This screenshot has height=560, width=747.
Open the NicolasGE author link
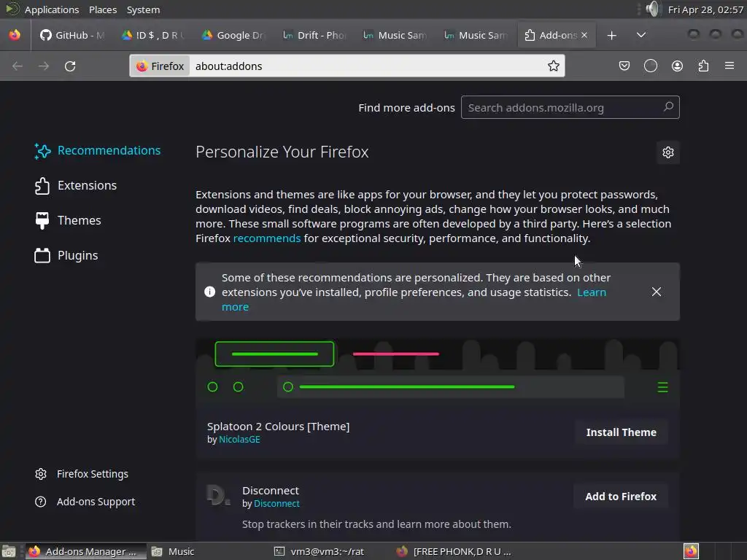(x=239, y=440)
